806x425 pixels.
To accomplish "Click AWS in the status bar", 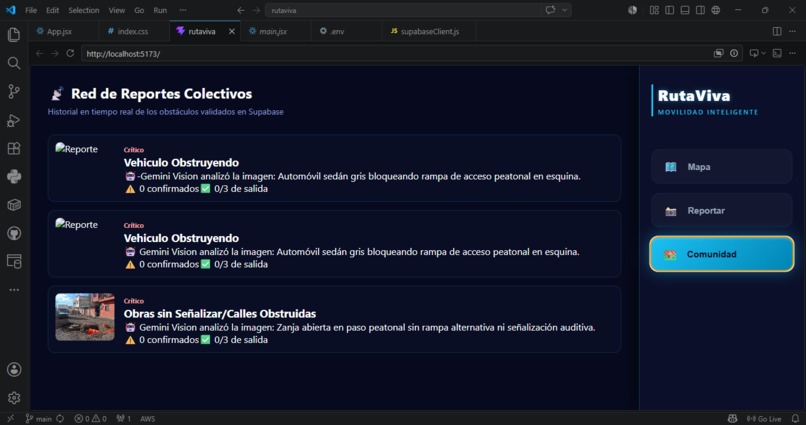I will [x=148, y=419].
